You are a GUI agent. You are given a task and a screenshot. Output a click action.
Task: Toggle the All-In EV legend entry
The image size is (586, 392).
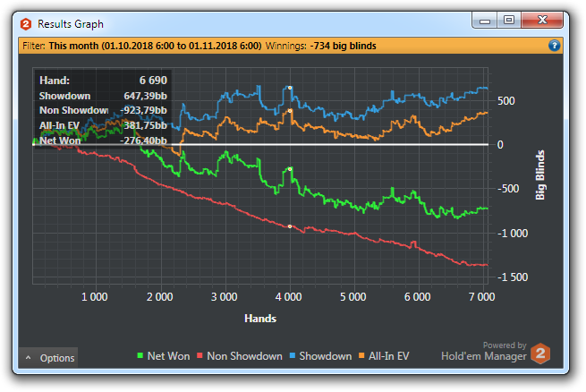pos(384,355)
